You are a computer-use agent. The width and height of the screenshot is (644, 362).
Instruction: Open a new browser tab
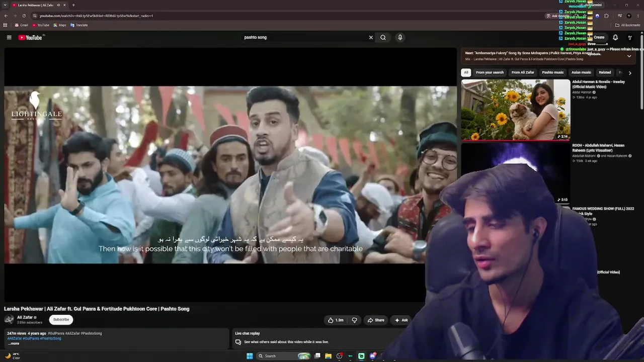click(73, 5)
